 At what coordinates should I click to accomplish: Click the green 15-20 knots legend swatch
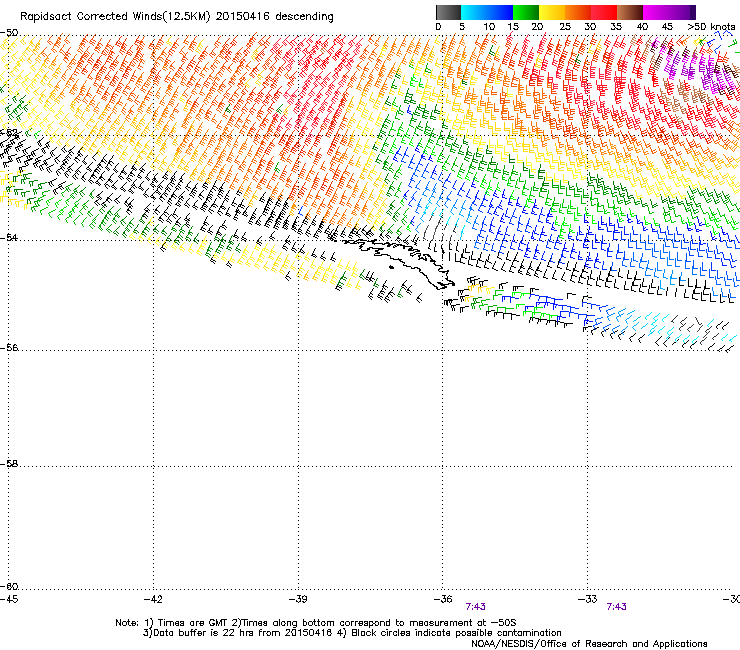(x=526, y=12)
